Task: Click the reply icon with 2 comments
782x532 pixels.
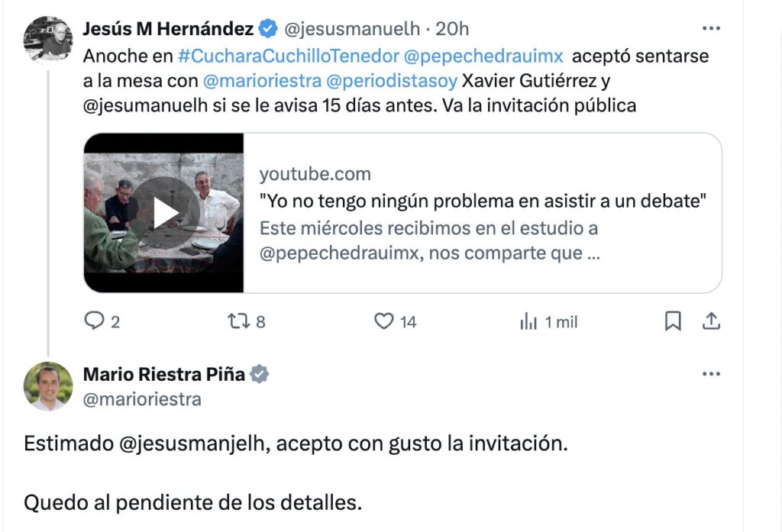Action: click(94, 321)
